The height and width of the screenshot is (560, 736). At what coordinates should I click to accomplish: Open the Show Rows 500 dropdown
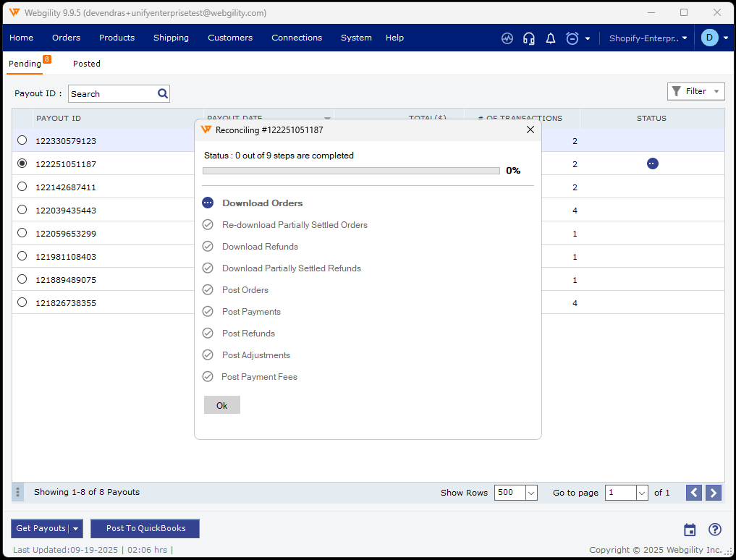coord(531,493)
